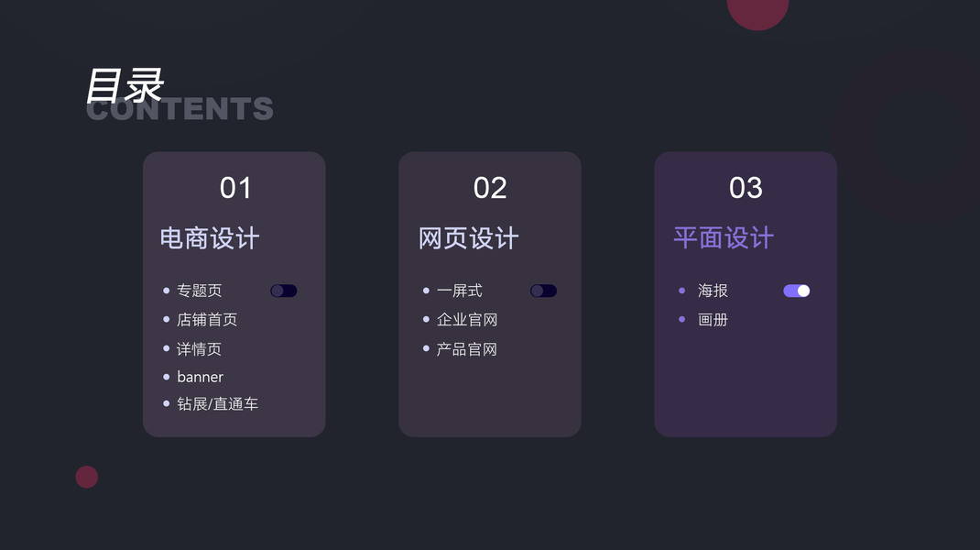The width and height of the screenshot is (980, 550).
Task: Select the 专题页 list item
Action: click(x=199, y=291)
